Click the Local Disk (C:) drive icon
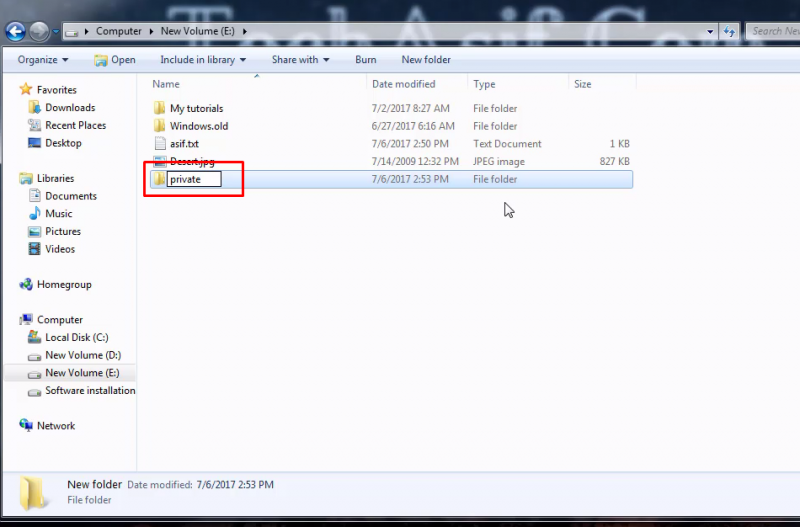This screenshot has width=800, height=527. 34,337
